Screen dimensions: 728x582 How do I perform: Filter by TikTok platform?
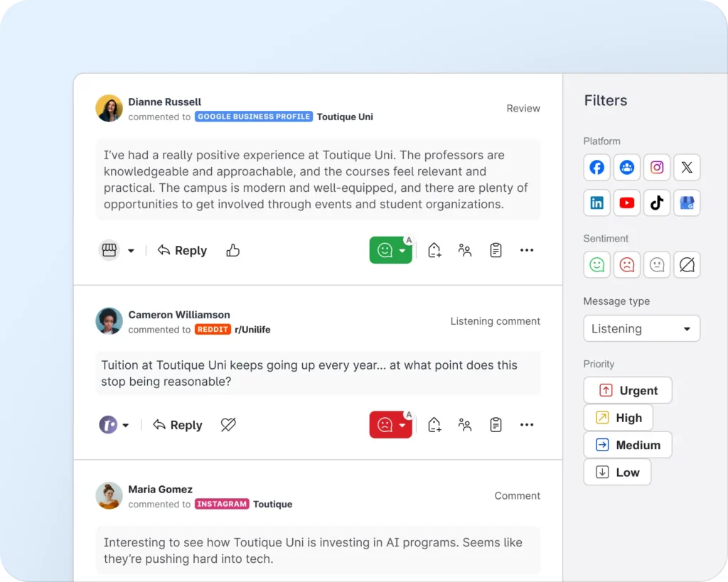[x=657, y=203]
